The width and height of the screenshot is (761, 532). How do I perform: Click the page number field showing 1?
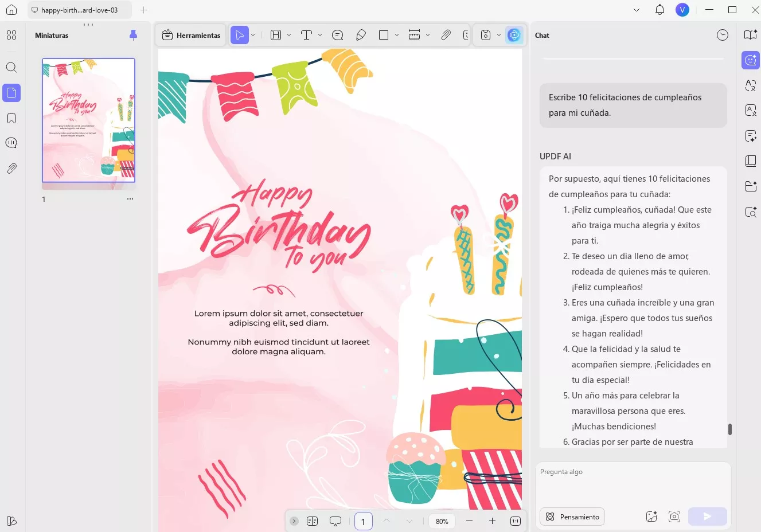click(364, 522)
